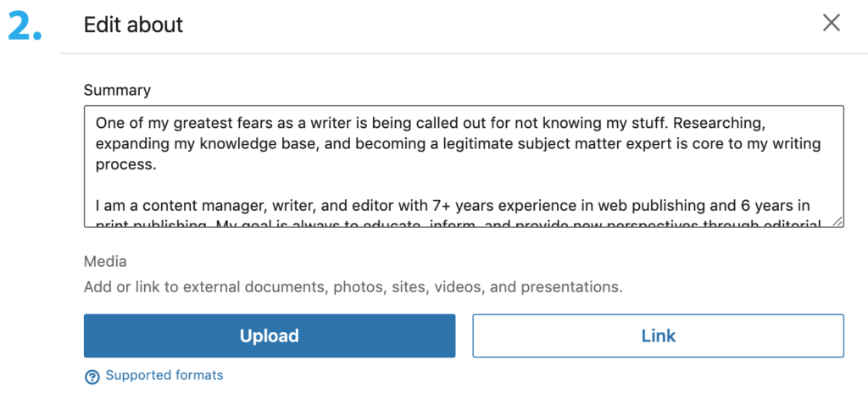The width and height of the screenshot is (868, 399).
Task: Place cursor after the word "process."
Action: point(159,165)
